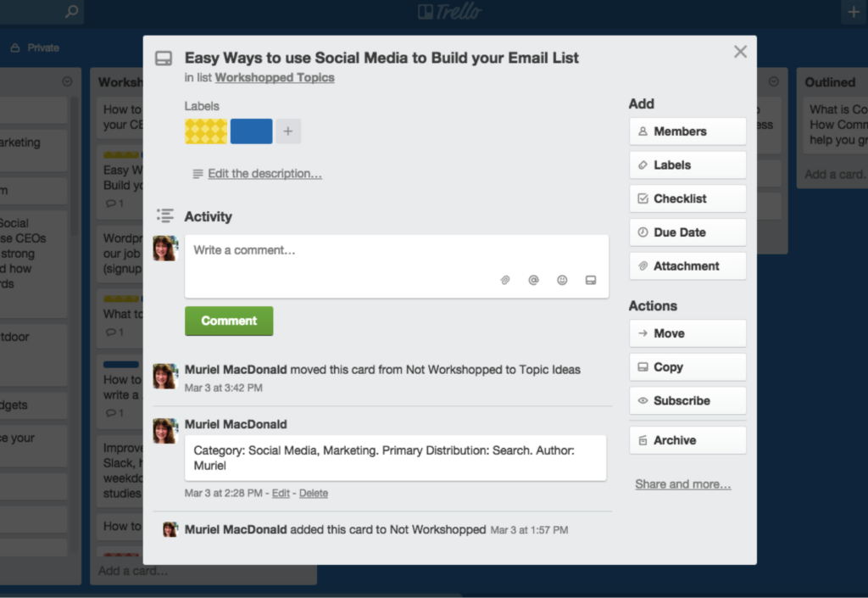The image size is (868, 598).
Task: Click the @ mention icon in comment box
Action: click(x=533, y=280)
